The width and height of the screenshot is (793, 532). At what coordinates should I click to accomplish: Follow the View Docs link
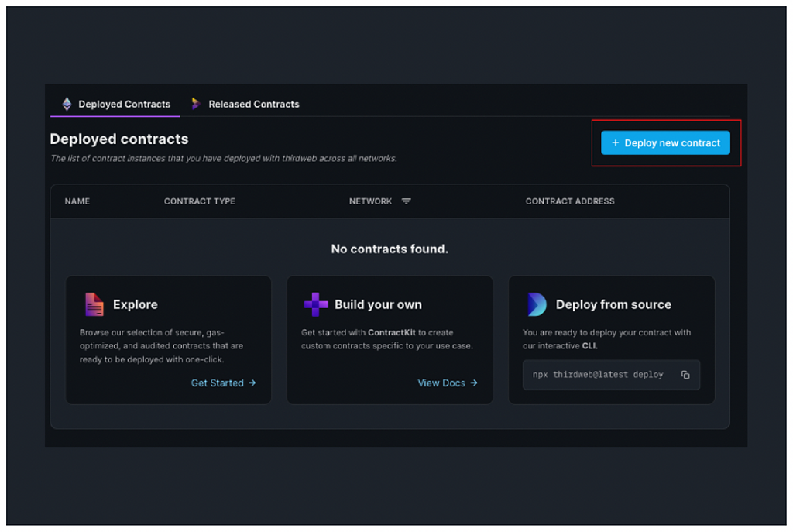click(441, 383)
